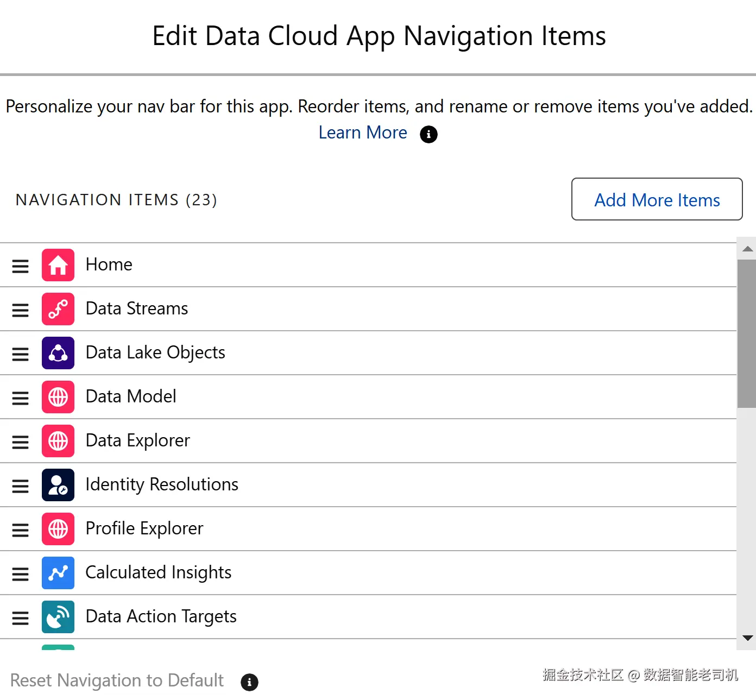Click the Data Model globe icon

58,397
